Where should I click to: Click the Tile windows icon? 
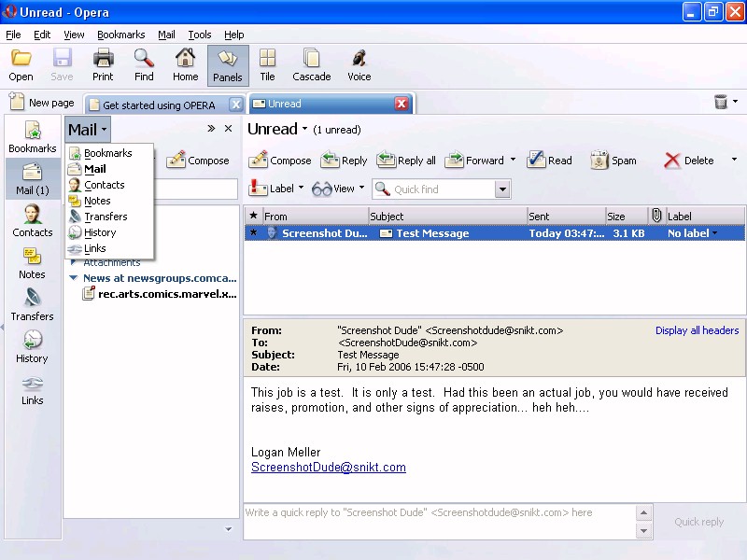[267, 65]
